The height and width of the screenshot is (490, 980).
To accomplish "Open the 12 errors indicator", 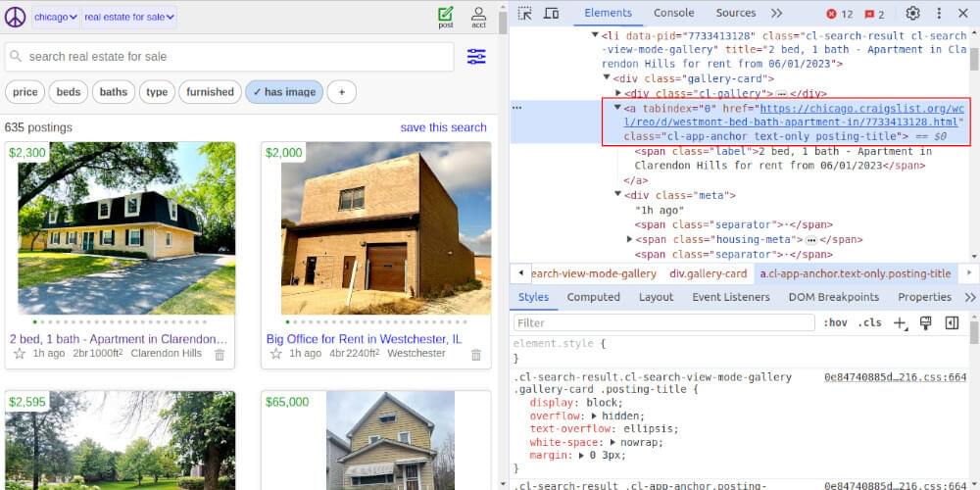I will pos(840,14).
